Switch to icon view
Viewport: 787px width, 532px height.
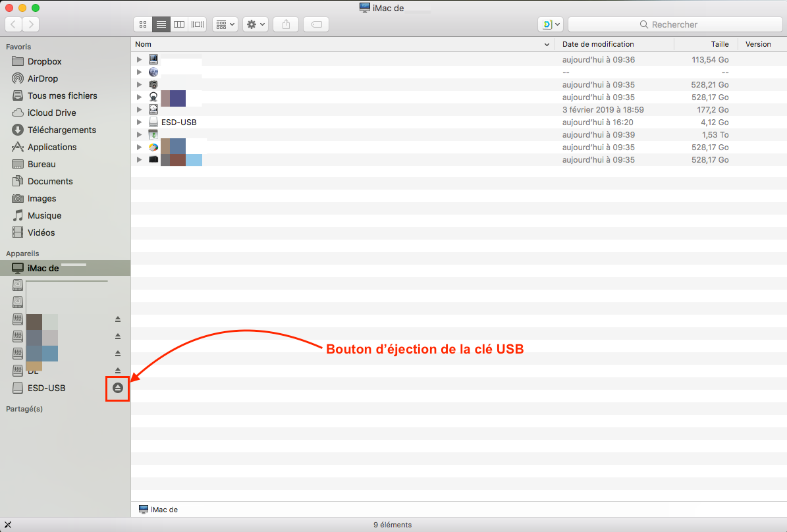pos(143,24)
